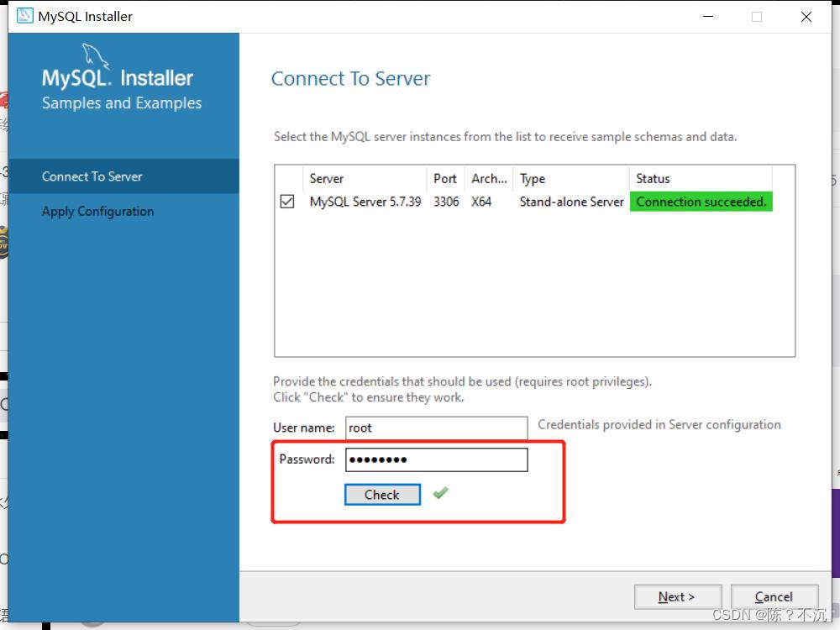
Task: Select the MySQL Server 5.7.39 row
Action: click(x=365, y=202)
